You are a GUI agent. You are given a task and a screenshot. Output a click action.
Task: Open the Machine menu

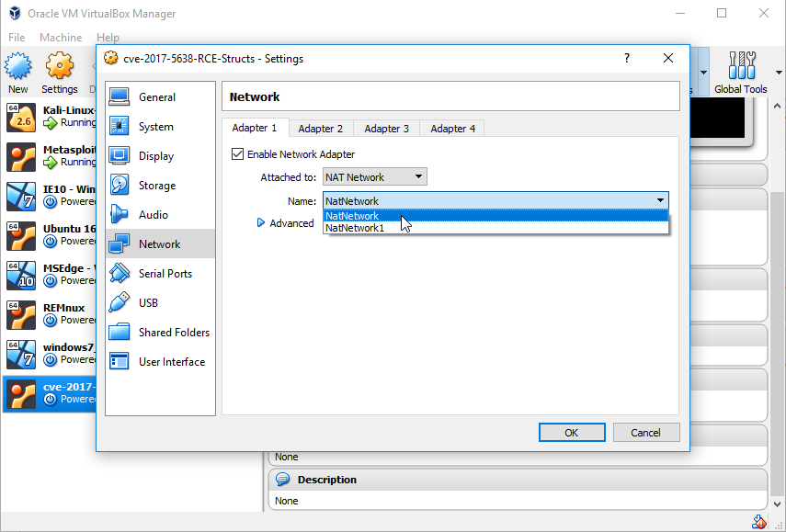(61, 38)
